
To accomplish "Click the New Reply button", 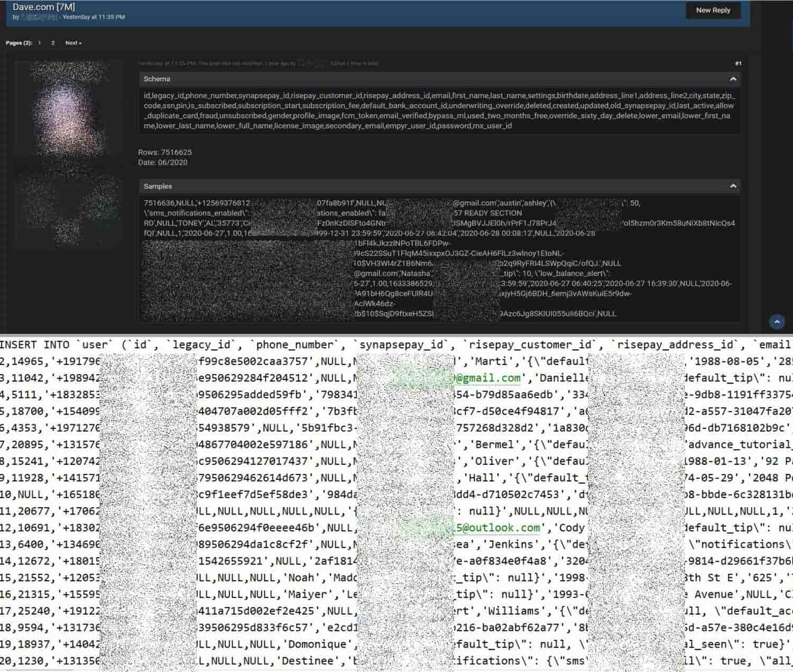I will pos(713,10).
